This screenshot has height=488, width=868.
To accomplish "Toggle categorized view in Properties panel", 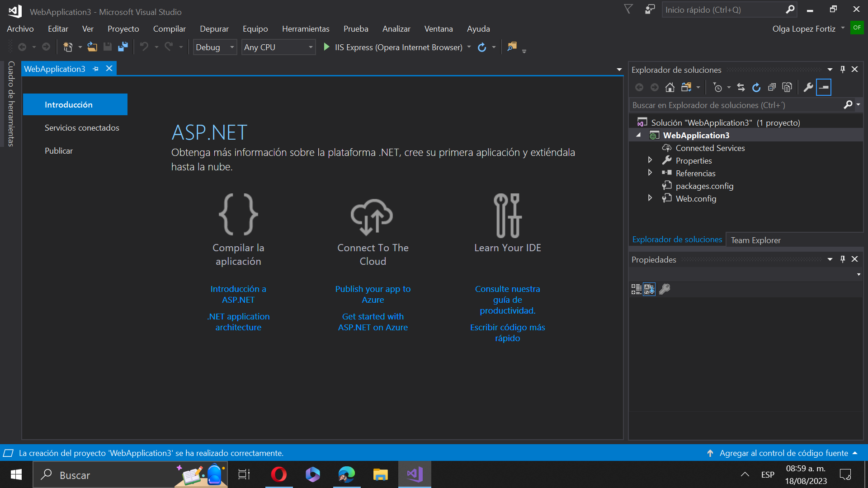I will point(636,289).
